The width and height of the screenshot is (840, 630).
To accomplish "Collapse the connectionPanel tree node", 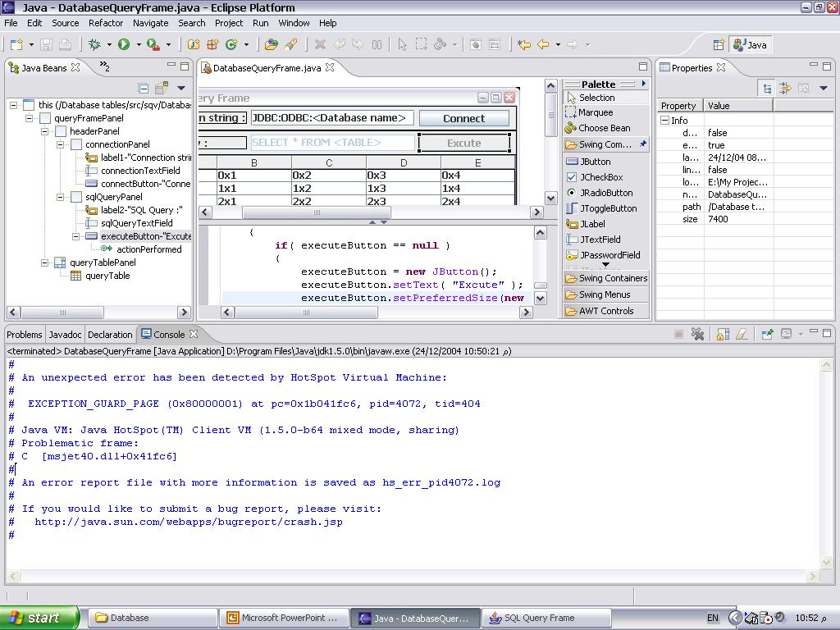I will [60, 144].
